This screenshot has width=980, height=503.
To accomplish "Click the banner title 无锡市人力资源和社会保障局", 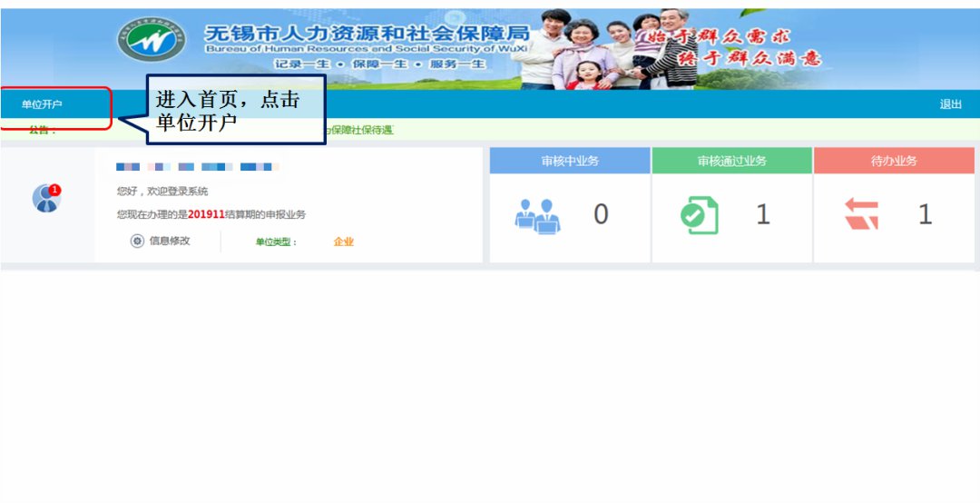I will pos(367,34).
